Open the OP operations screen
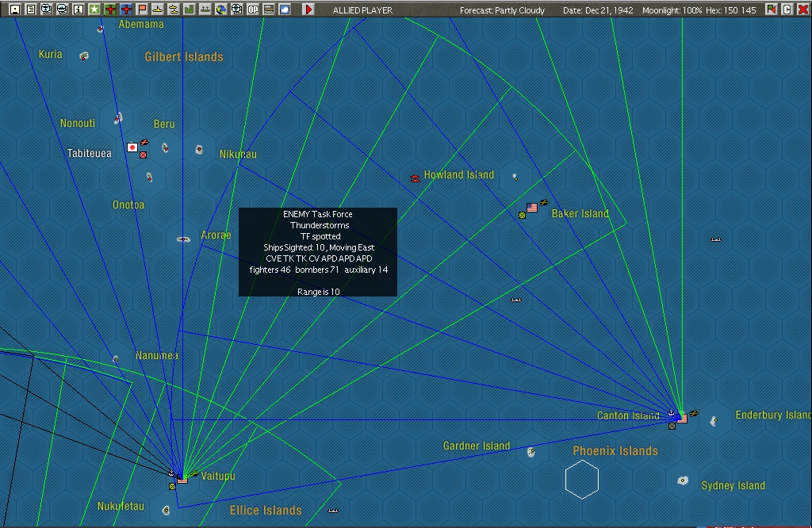 (x=252, y=10)
